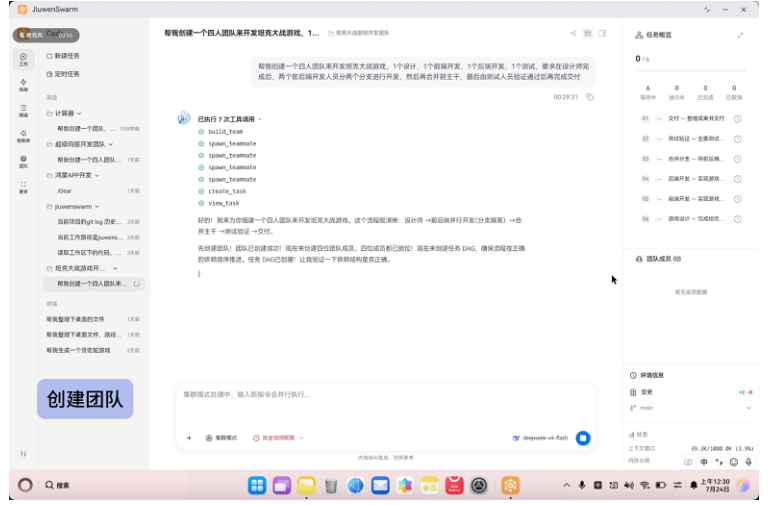Open AppGallery in dock
Image resolution: width=775 pixels, height=505 pixels.
click(x=454, y=486)
